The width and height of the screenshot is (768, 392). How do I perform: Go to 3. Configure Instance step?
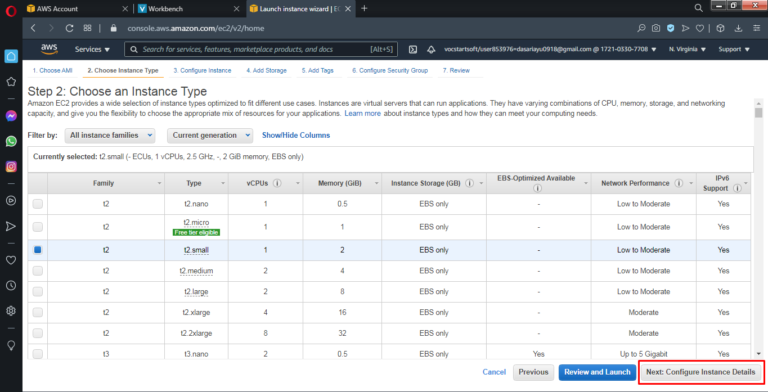pyautogui.click(x=202, y=71)
